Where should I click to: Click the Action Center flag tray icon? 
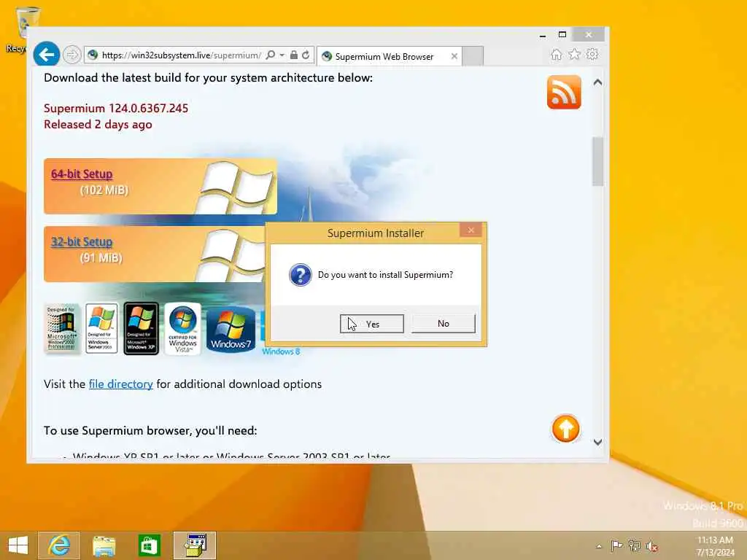point(616,545)
